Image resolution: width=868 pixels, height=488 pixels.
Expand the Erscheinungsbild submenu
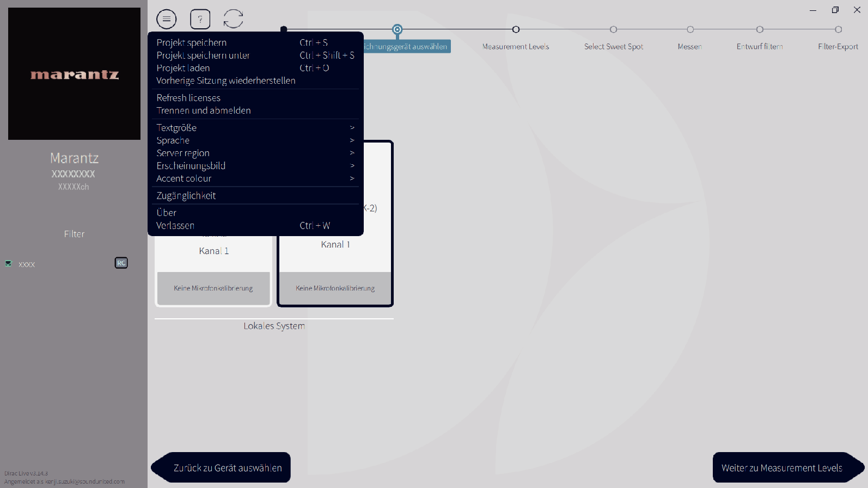pyautogui.click(x=255, y=166)
